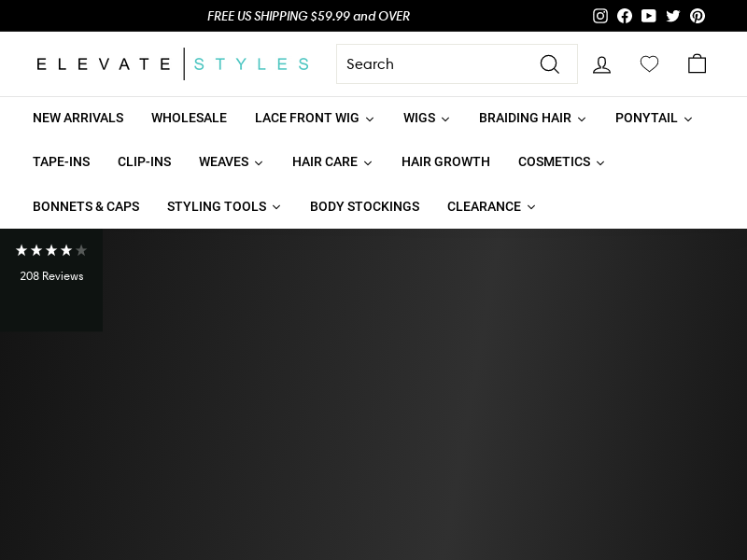Open the Clip-Ins category
This screenshot has height=560, width=747.
[x=145, y=161]
